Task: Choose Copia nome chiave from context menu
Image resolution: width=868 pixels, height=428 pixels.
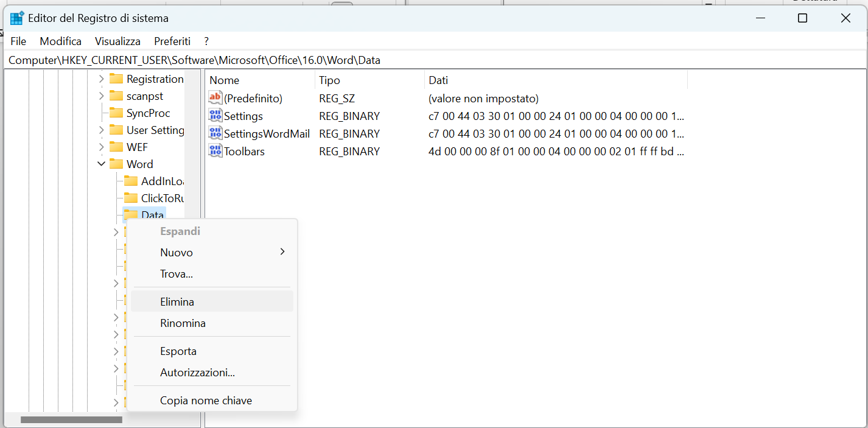Action: tap(212, 400)
